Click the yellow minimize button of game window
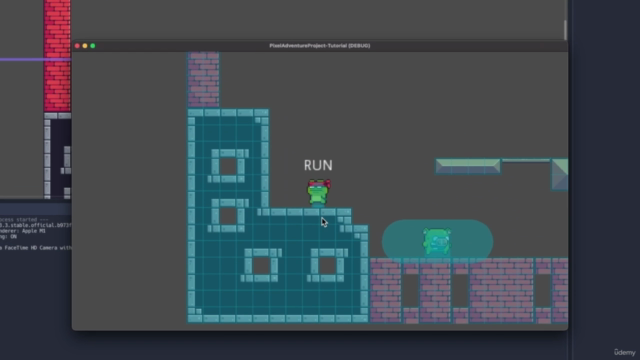The width and height of the screenshot is (640, 360). pyautogui.click(x=85, y=46)
